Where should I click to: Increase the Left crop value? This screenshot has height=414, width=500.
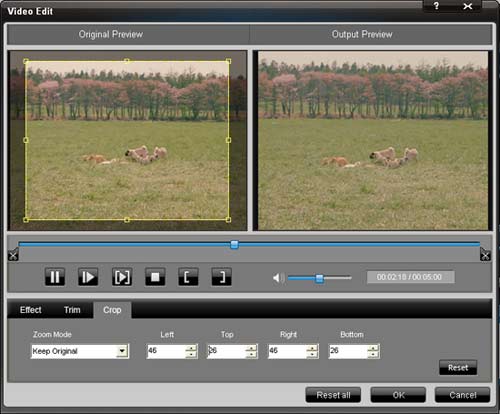(191, 348)
